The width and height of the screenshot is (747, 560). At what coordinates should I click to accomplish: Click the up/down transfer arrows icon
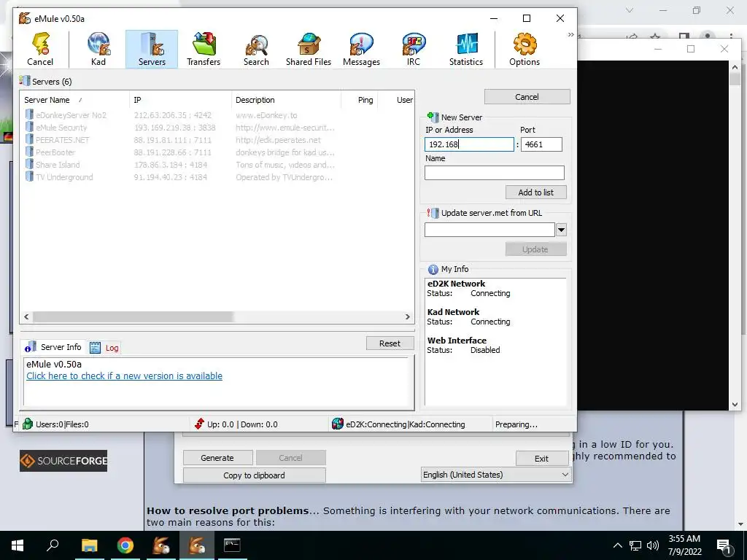click(199, 424)
